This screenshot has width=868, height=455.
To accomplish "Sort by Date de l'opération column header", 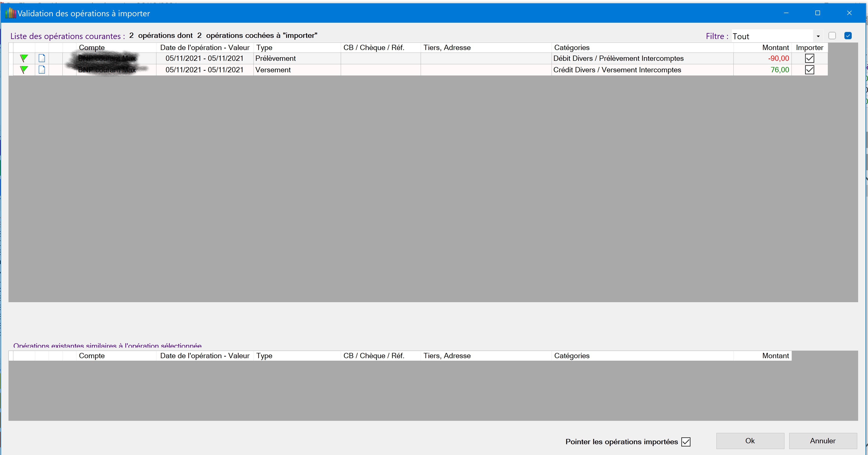I will pyautogui.click(x=205, y=47).
